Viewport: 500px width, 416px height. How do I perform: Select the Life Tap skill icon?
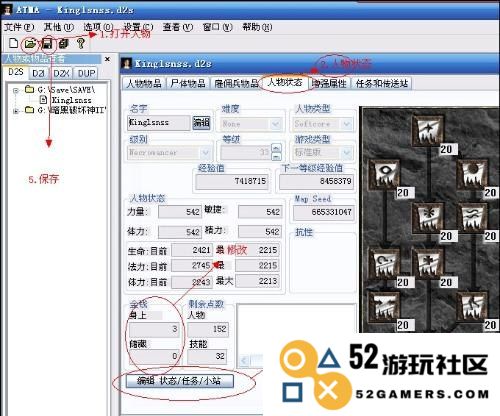click(x=428, y=263)
